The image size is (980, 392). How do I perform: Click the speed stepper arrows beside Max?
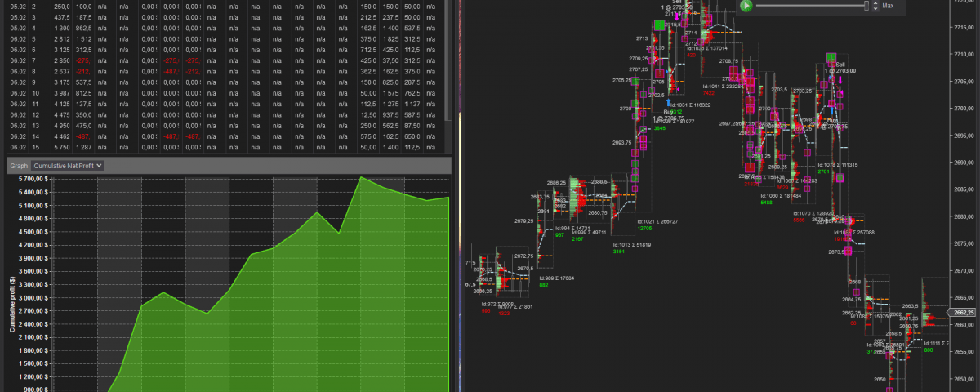pyautogui.click(x=876, y=5)
